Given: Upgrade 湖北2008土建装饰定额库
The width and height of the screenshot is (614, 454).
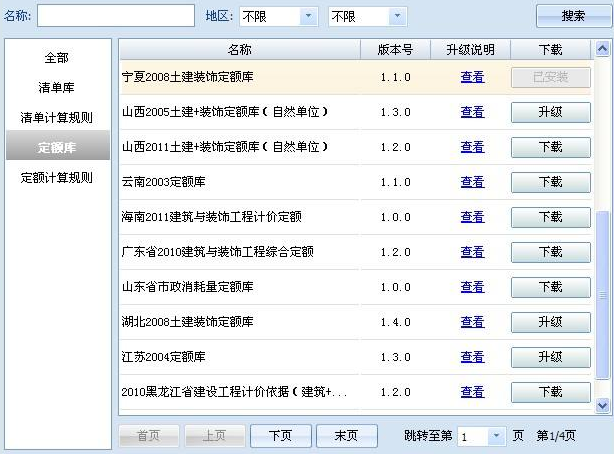Looking at the screenshot, I should (x=551, y=322).
